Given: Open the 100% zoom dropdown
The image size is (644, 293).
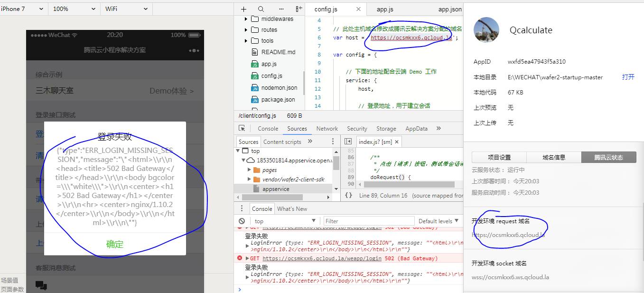Looking at the screenshot, I should pos(74,9).
